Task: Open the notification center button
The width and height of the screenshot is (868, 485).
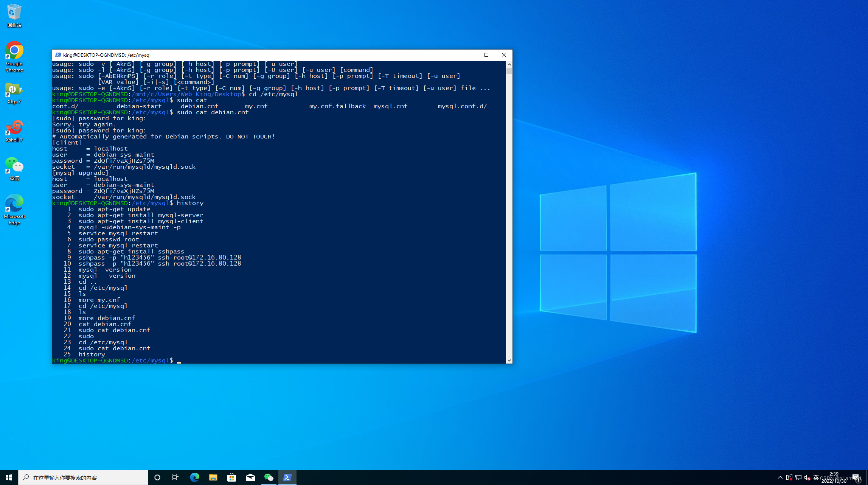Action: coord(856,477)
